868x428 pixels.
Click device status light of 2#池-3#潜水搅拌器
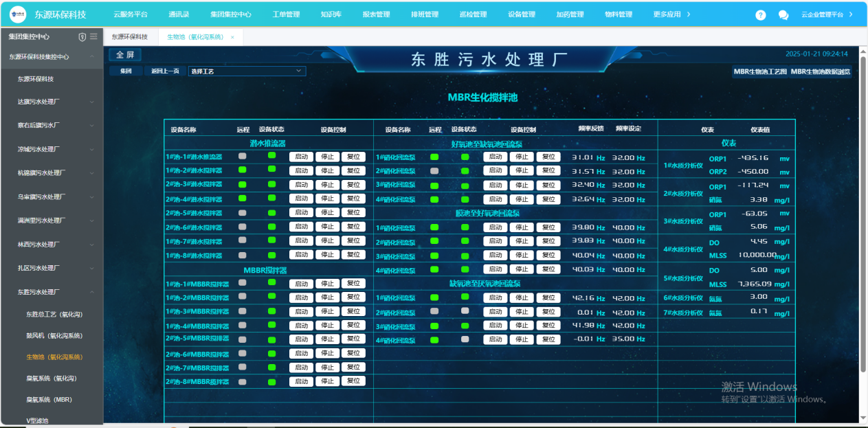271,185
